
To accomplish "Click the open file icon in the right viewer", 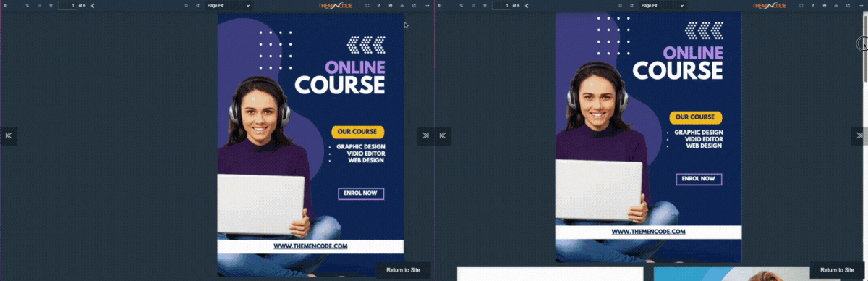I will [x=813, y=6].
